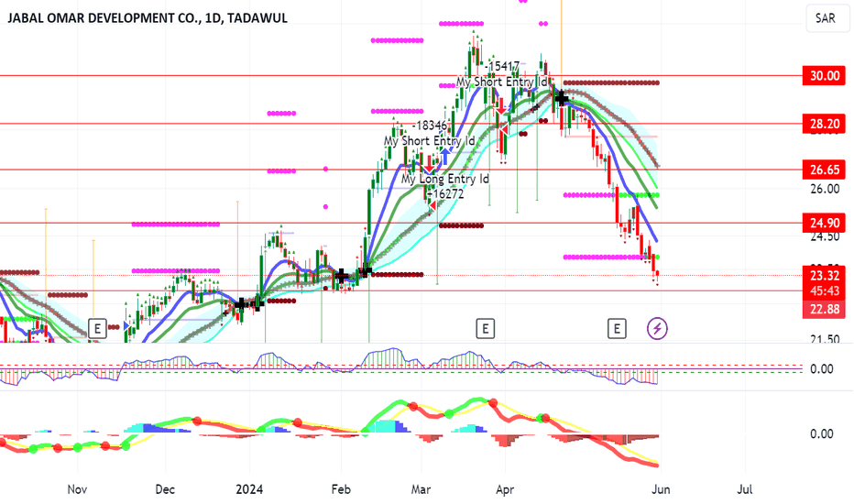Screen dimensions: 854x504
Task: Click the 2024 label on time axis
Action: pyautogui.click(x=249, y=489)
